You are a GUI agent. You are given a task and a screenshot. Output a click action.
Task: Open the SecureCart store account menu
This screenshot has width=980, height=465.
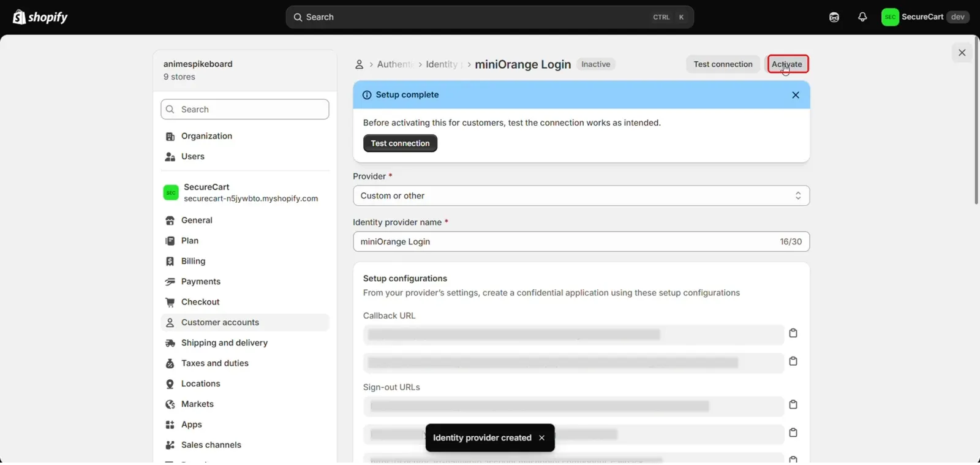click(925, 17)
